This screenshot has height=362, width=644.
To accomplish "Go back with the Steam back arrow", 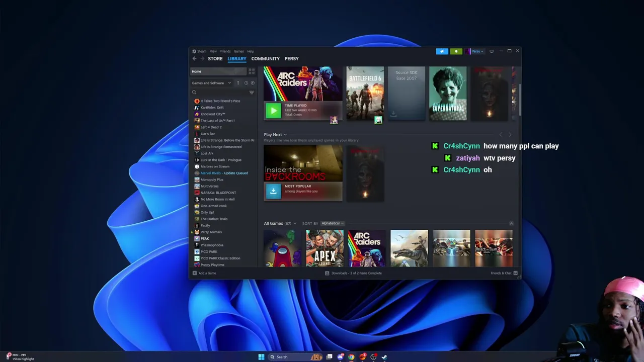I will (x=194, y=59).
